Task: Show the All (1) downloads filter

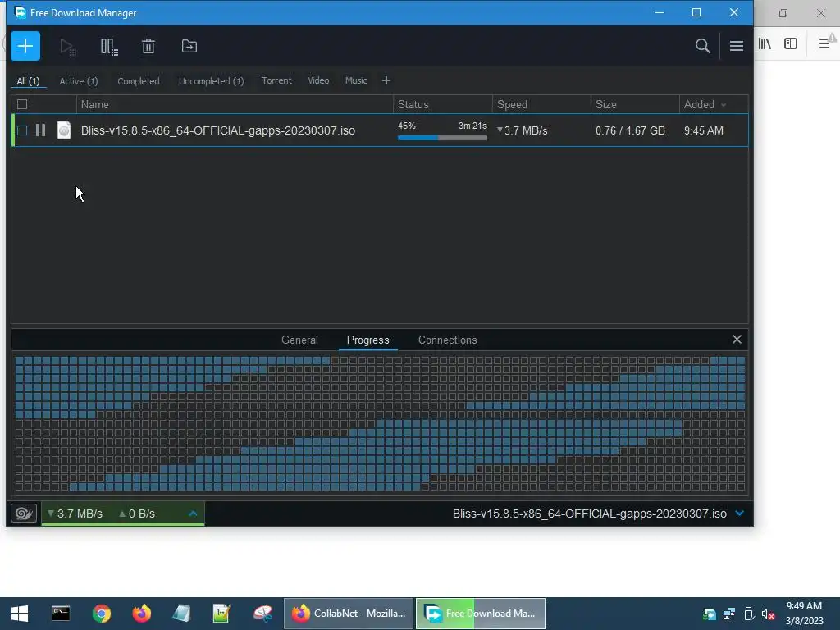Action: point(28,81)
